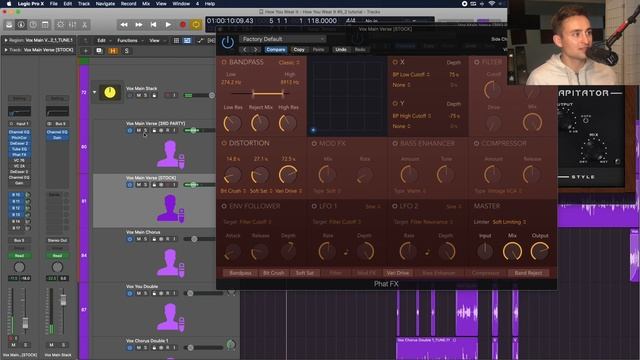The height and width of the screenshot is (360, 640).
Task: Open the Factory Default preset dropdown
Action: tap(282, 39)
